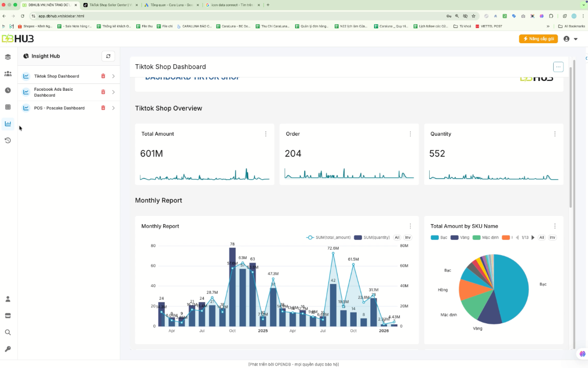
Task: Select the bar chart Insight icon in sidebar
Action: [8, 124]
